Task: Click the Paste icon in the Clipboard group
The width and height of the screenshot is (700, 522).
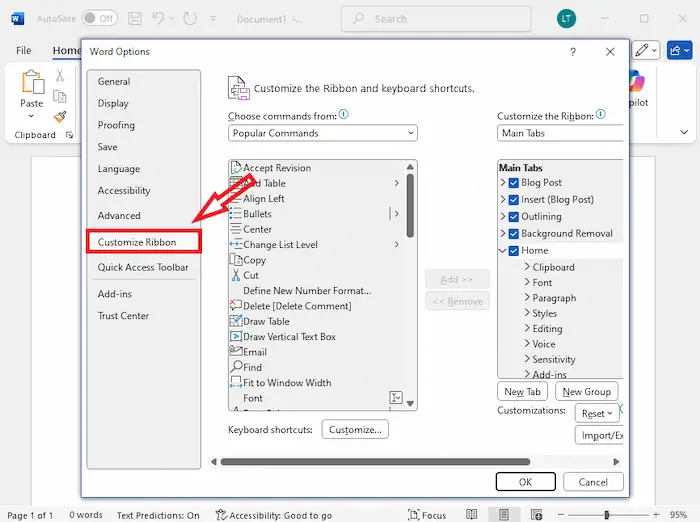Action: [x=32, y=84]
